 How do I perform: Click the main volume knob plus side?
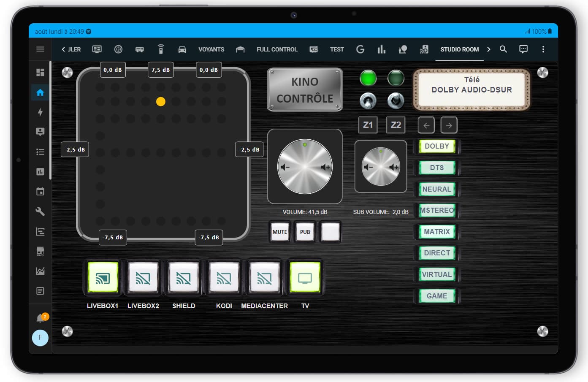(325, 167)
